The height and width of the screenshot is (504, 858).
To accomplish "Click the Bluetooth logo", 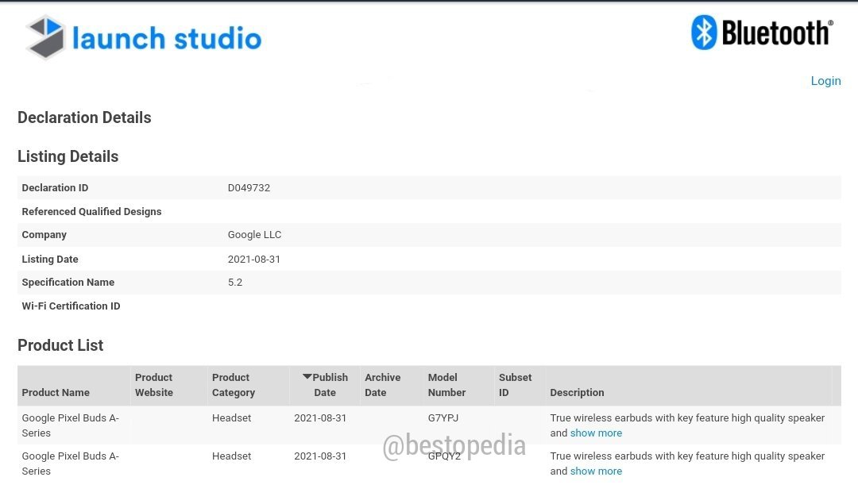I will click(762, 33).
